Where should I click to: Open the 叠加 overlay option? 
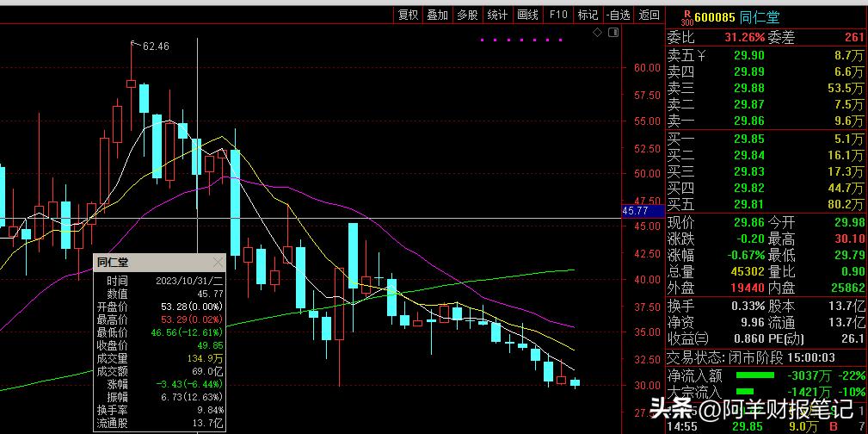(437, 15)
